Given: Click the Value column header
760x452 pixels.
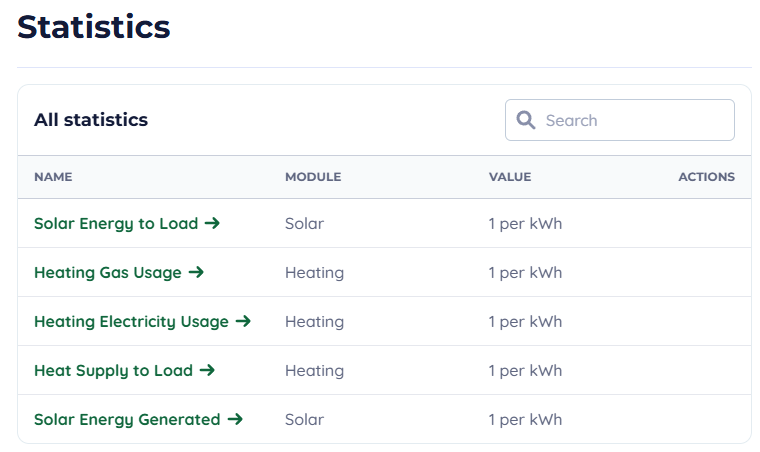Looking at the screenshot, I should [x=509, y=177].
